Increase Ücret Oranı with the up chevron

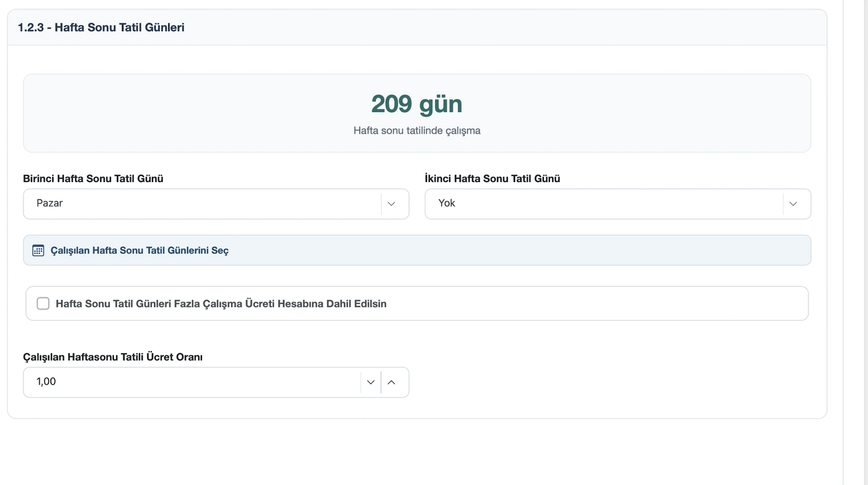391,382
